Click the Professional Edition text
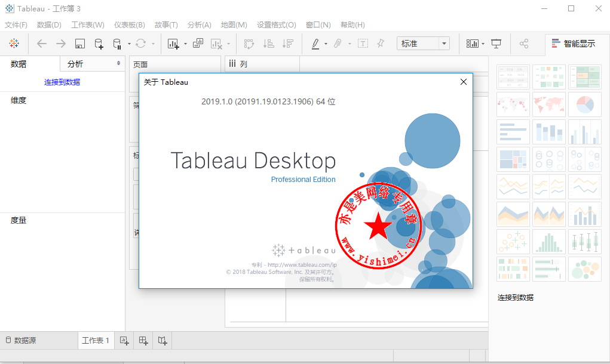The width and height of the screenshot is (610, 364). 303,180
